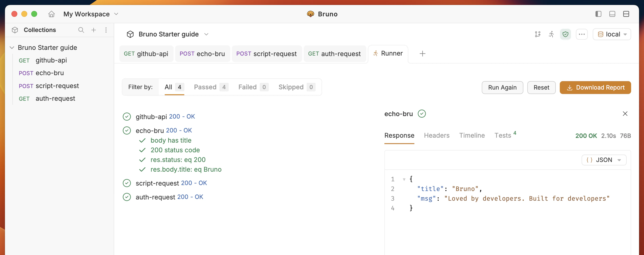This screenshot has height=255, width=644.
Task: Toggle the left sidebar layout icon
Action: (x=598, y=14)
